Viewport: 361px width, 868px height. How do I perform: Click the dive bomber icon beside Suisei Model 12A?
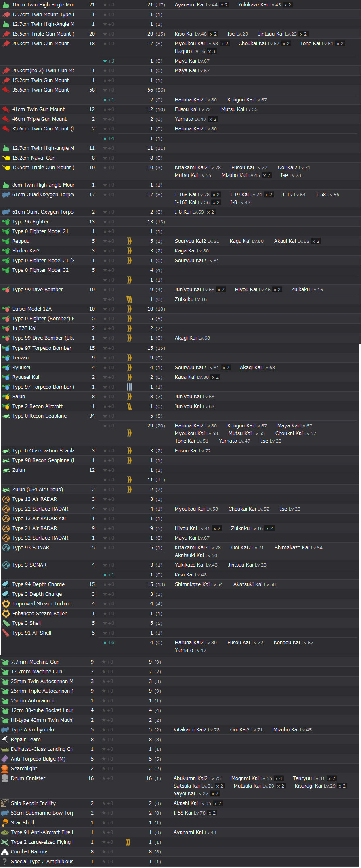pyautogui.click(x=6, y=309)
